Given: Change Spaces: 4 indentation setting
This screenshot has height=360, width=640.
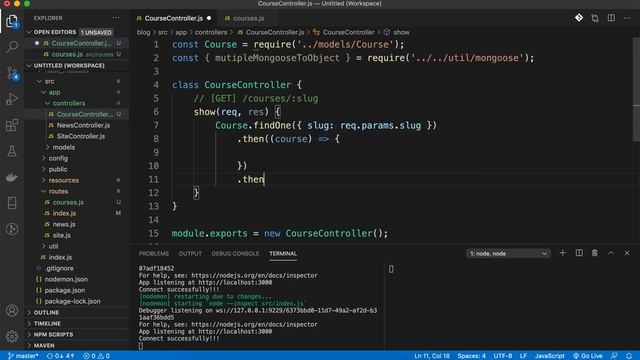Looking at the screenshot, I should click(x=471, y=356).
